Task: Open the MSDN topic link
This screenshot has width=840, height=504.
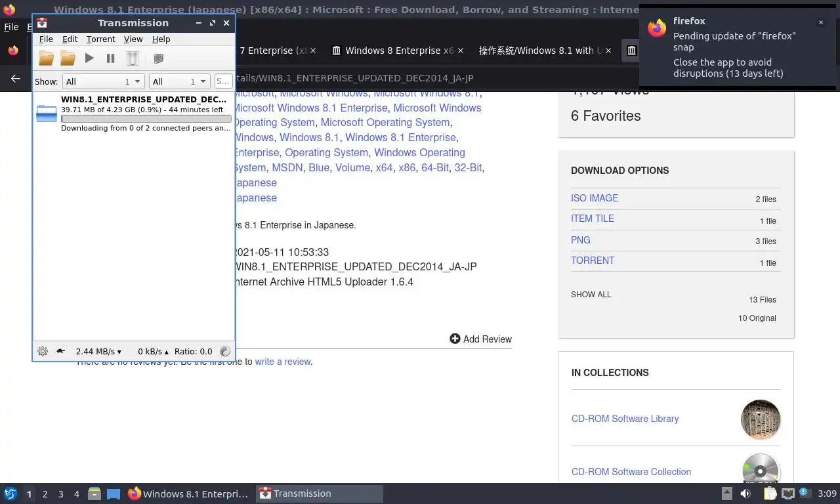Action: coord(287,167)
